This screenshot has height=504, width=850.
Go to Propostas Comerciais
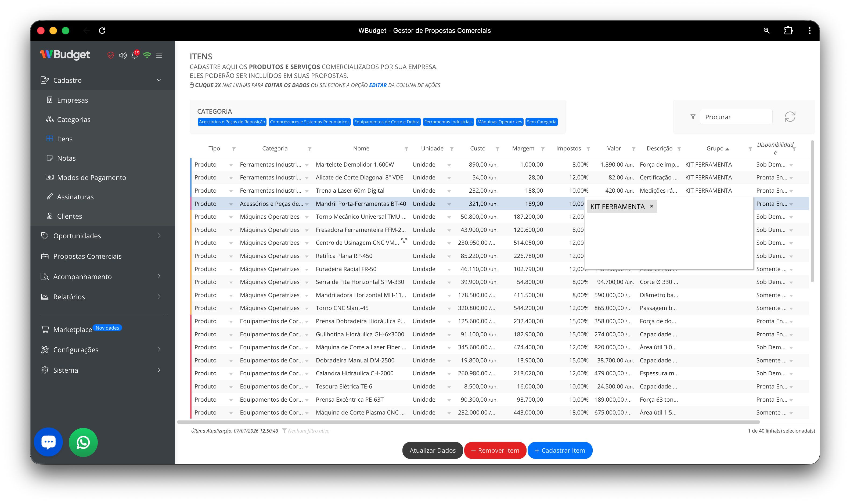[87, 256]
